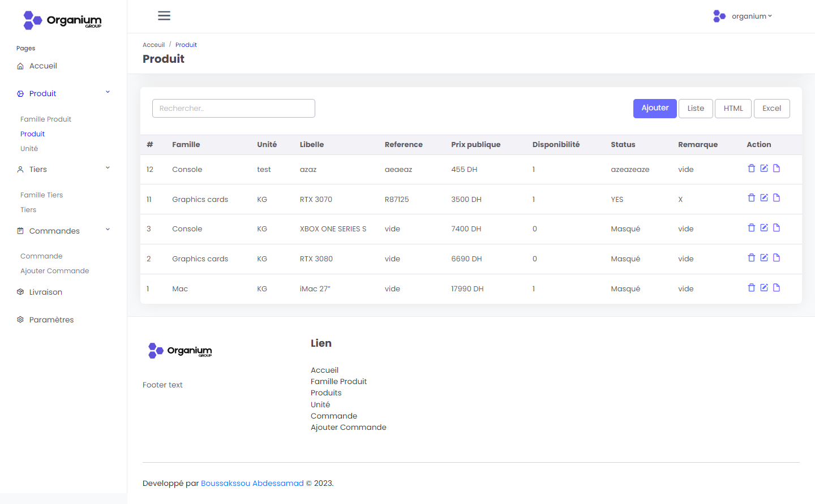Open Livraison page from sidebar
The height and width of the screenshot is (504, 815).
(x=45, y=292)
